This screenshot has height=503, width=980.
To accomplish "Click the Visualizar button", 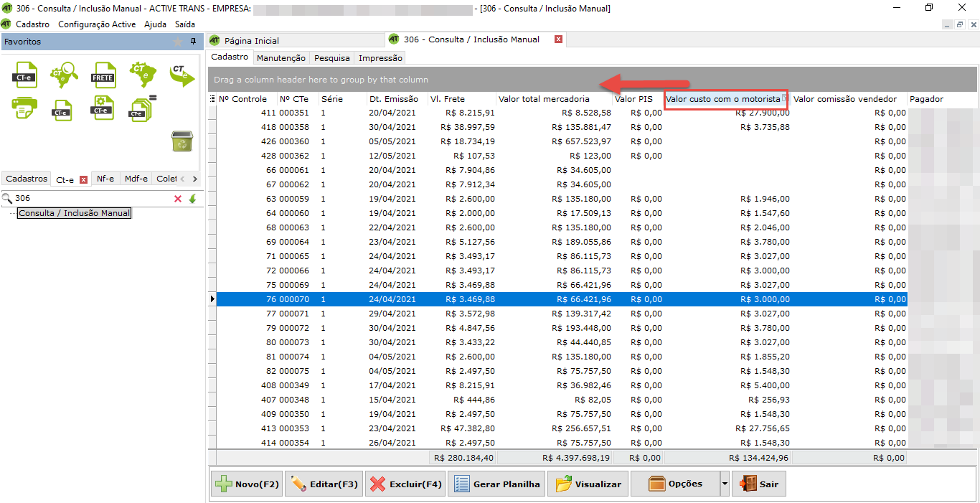I will 588,484.
